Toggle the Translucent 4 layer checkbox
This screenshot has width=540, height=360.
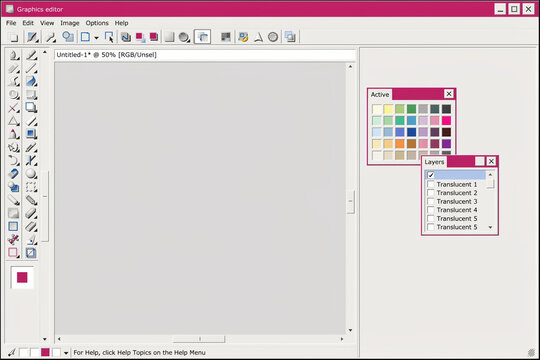click(x=431, y=210)
